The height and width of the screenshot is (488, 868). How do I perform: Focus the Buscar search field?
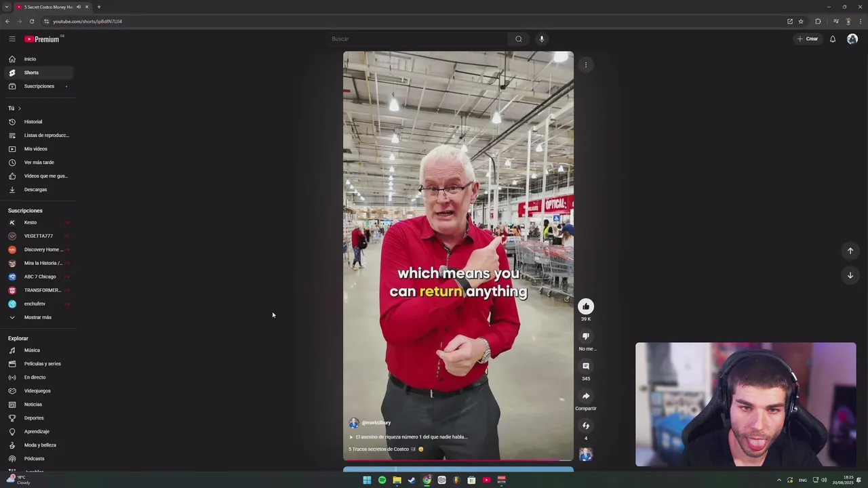(x=417, y=39)
